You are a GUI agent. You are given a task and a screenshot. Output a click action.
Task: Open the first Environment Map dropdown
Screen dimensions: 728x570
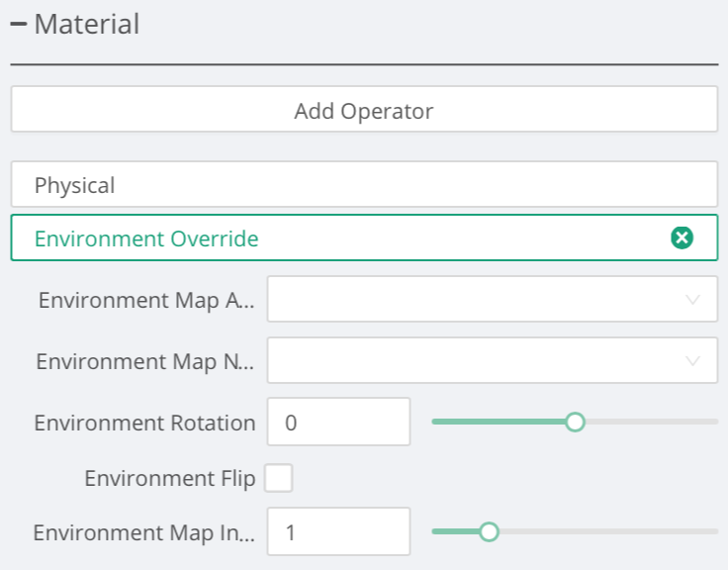coord(475,299)
